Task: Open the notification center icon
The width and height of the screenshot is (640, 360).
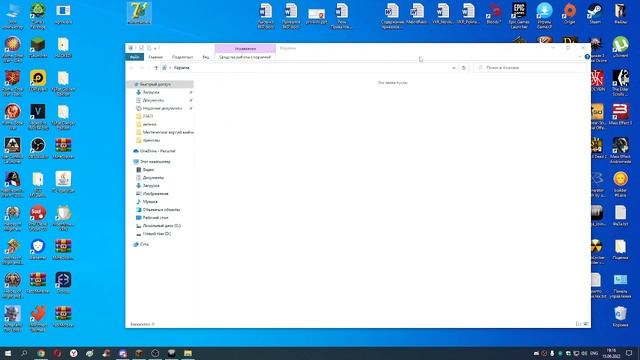Action: coord(629,353)
